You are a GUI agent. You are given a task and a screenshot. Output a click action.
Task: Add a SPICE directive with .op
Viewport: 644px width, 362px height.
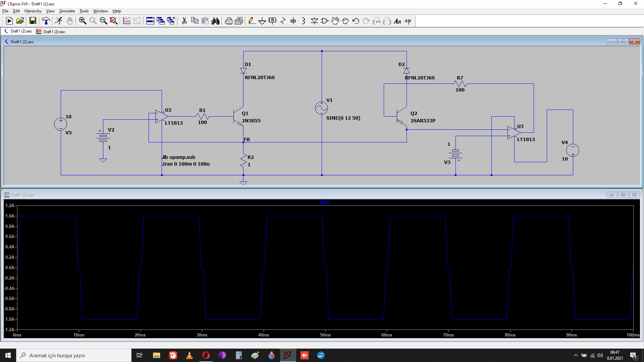(x=408, y=21)
